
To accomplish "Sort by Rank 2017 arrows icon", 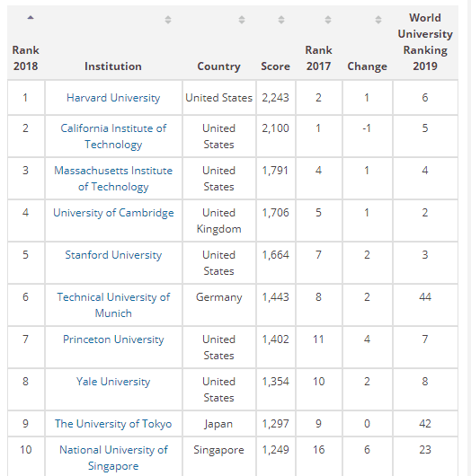I will coord(328,20).
